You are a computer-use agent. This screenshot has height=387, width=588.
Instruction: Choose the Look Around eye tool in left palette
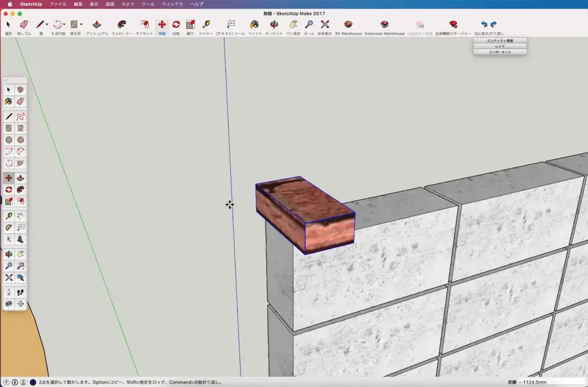[x=9, y=304]
